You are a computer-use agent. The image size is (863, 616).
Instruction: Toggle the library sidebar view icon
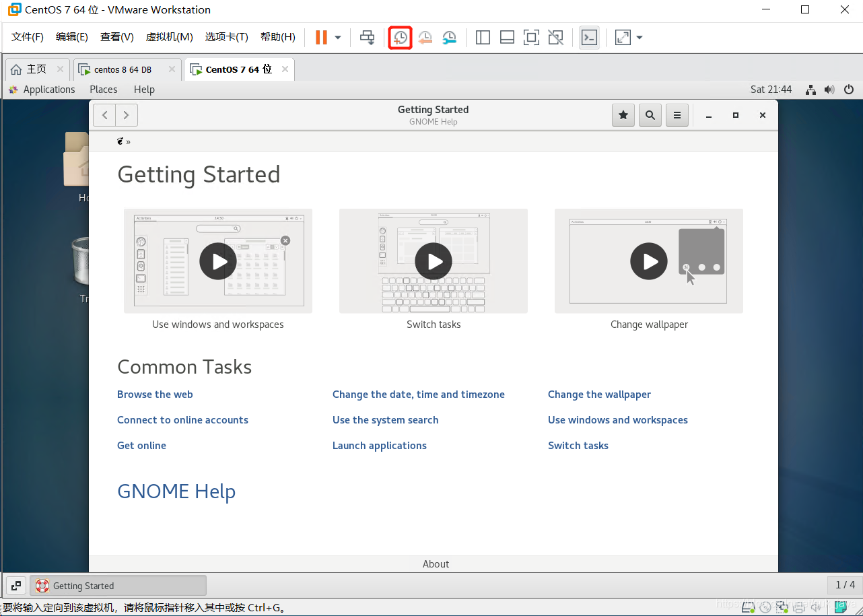pyautogui.click(x=483, y=38)
